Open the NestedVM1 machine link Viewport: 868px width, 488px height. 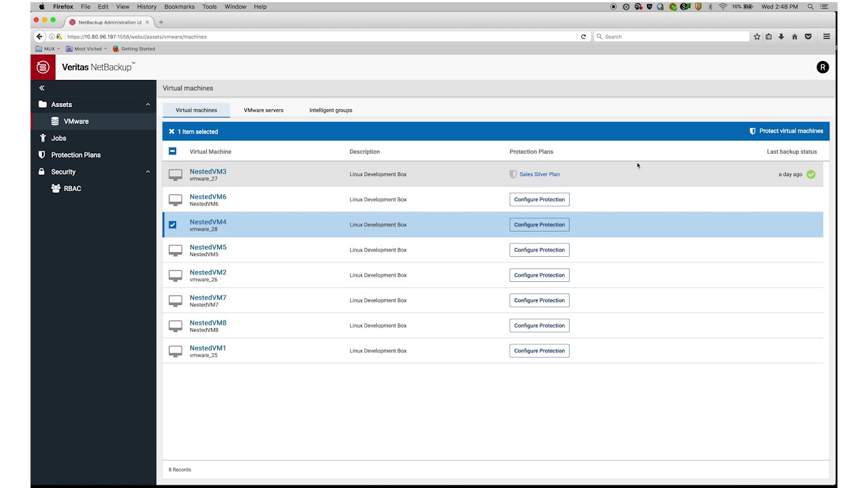[x=208, y=348]
